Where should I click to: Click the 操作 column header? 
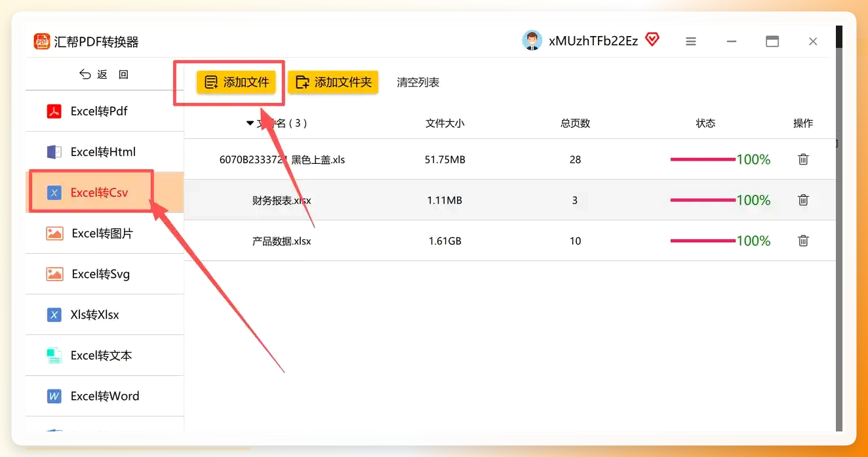tap(803, 123)
